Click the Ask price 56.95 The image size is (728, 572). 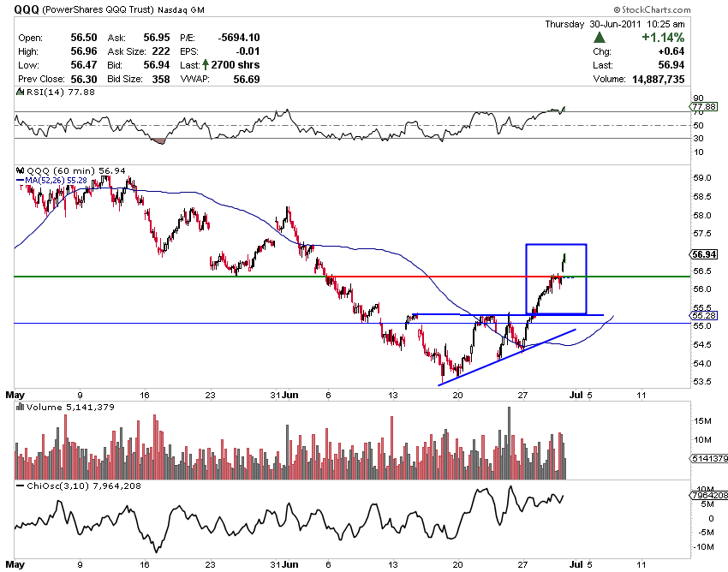pos(157,38)
